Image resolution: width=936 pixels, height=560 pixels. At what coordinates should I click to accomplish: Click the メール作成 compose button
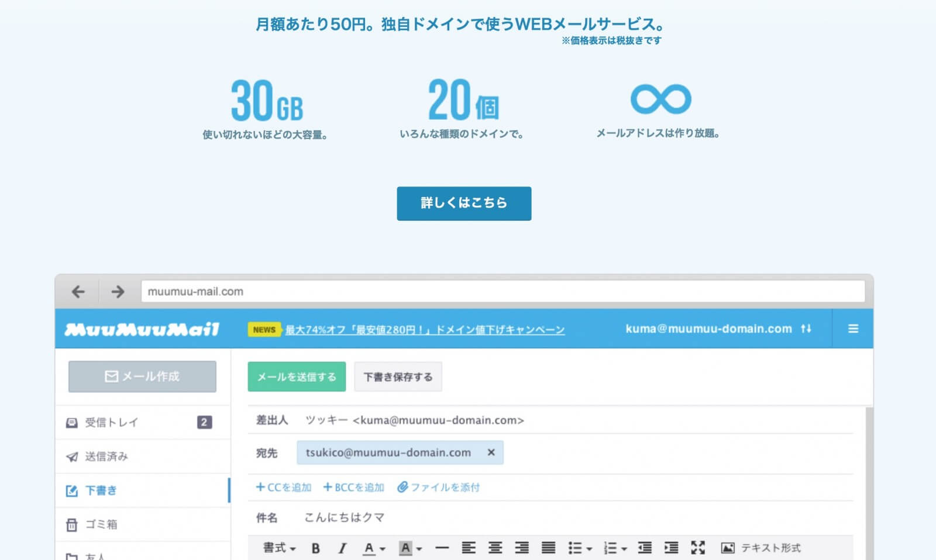tap(142, 376)
